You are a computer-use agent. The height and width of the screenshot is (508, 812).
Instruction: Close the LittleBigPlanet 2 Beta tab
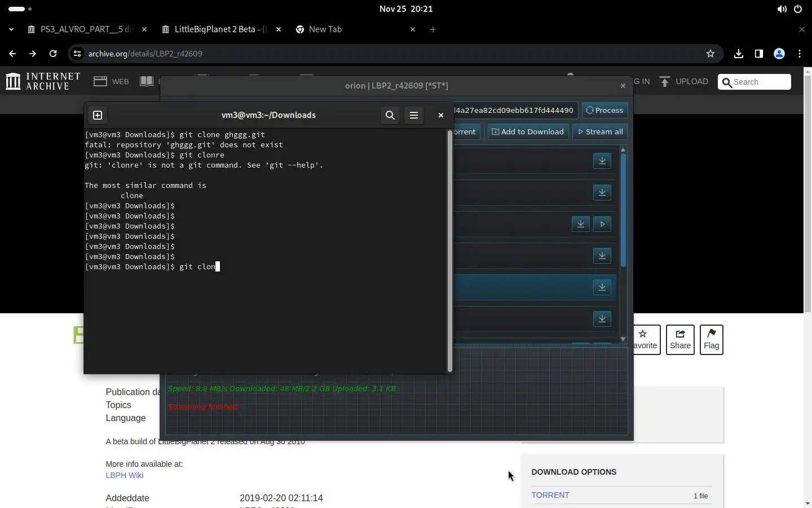[x=279, y=29]
